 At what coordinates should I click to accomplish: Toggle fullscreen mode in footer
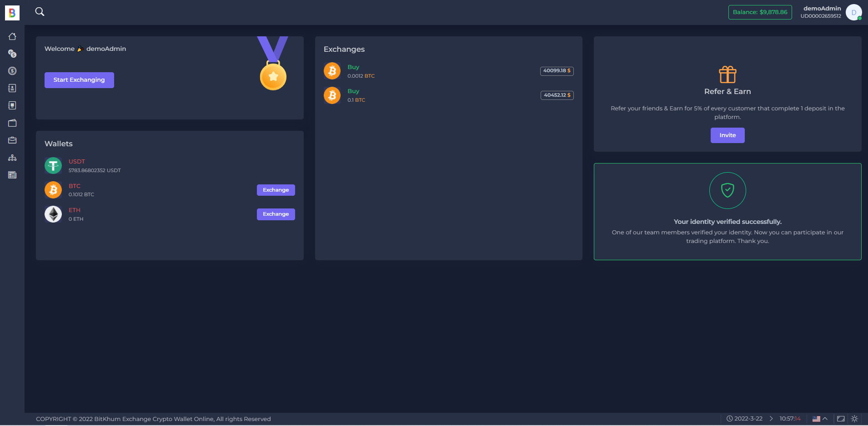841,419
